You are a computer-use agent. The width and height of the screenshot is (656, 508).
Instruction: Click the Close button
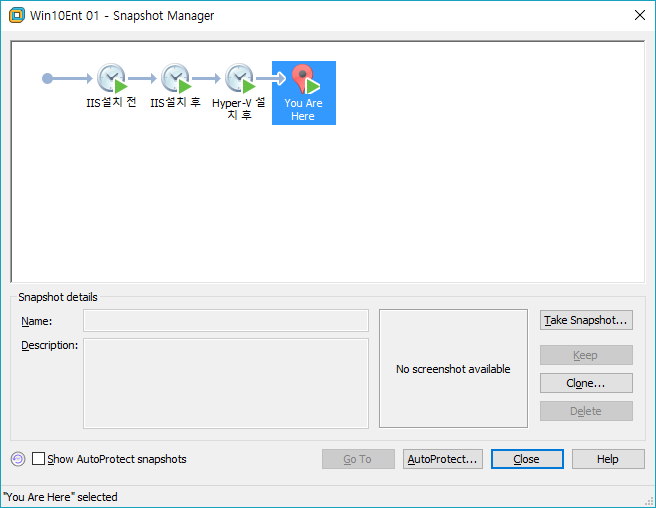point(527,459)
